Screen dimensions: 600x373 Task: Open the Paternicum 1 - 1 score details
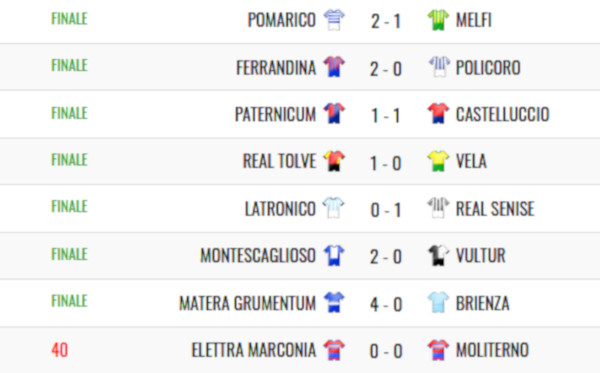tap(385, 115)
